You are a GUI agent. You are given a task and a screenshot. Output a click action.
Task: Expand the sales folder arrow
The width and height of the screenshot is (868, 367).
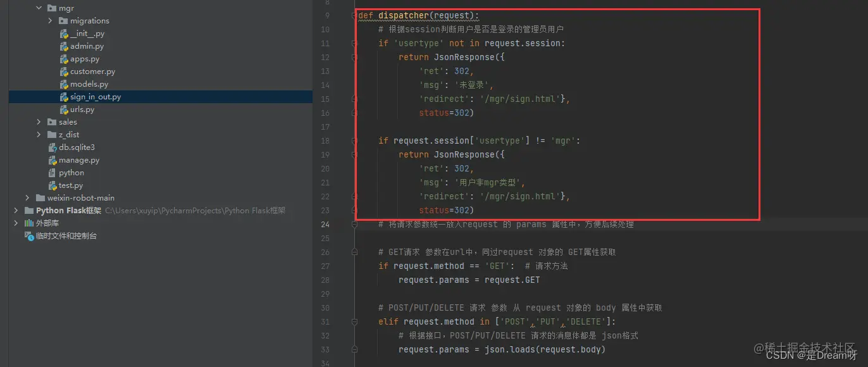coord(39,122)
